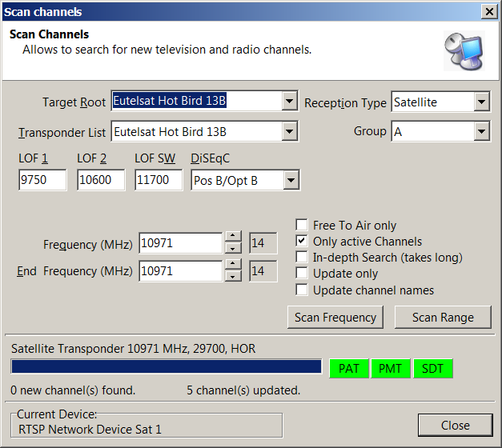Click the green PAT indicator

[x=349, y=368]
